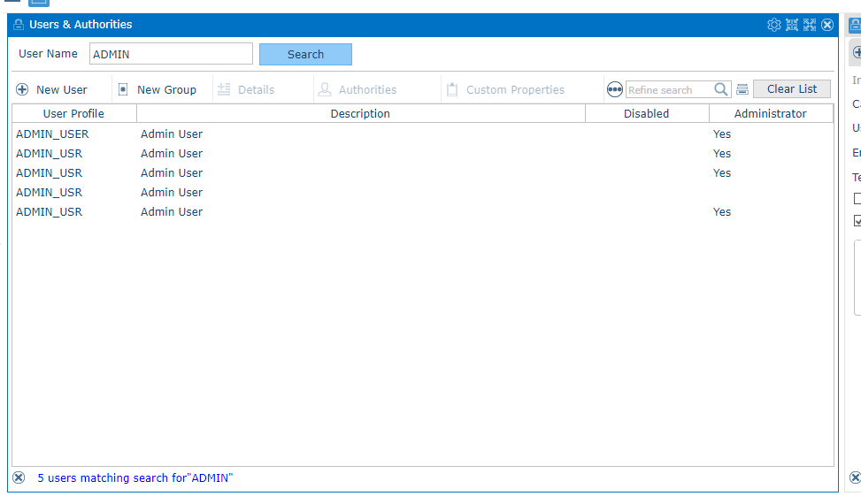Click the User Name label

[48, 54]
